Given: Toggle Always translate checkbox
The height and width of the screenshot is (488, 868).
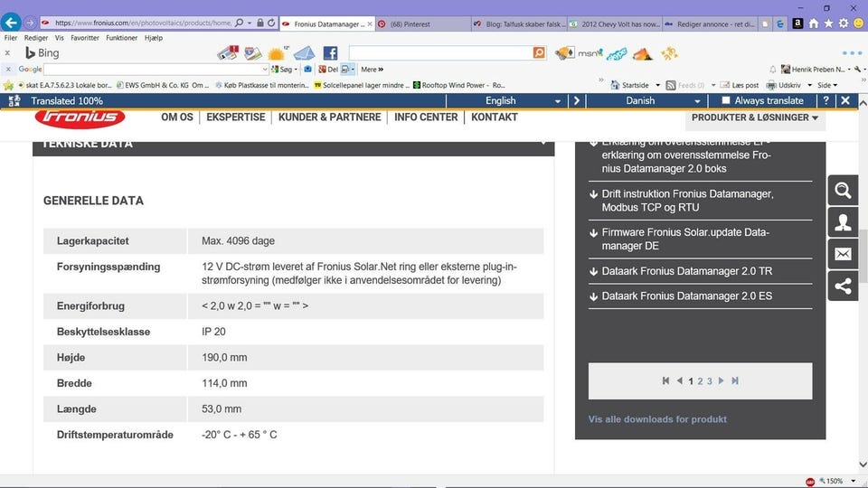Looking at the screenshot, I should point(726,100).
